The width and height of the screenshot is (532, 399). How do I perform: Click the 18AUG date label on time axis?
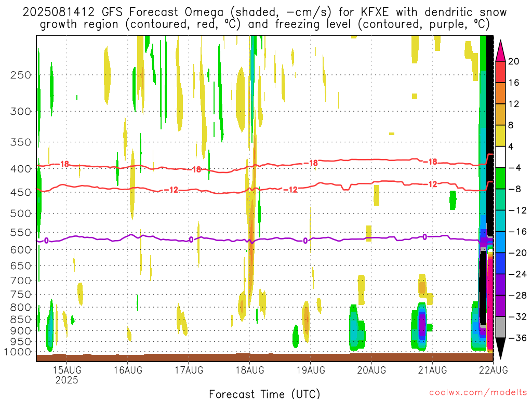pyautogui.click(x=250, y=370)
